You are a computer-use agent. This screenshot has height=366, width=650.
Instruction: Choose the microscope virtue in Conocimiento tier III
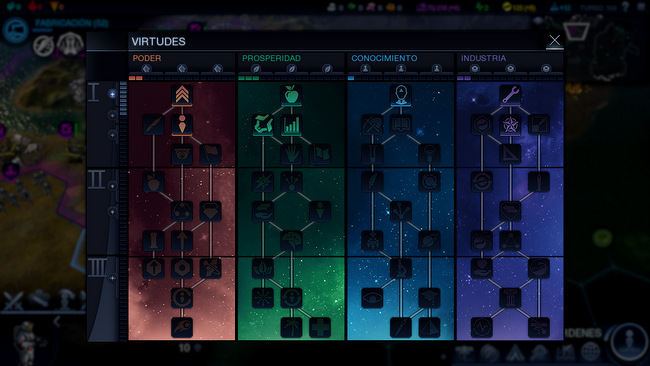tap(400, 269)
